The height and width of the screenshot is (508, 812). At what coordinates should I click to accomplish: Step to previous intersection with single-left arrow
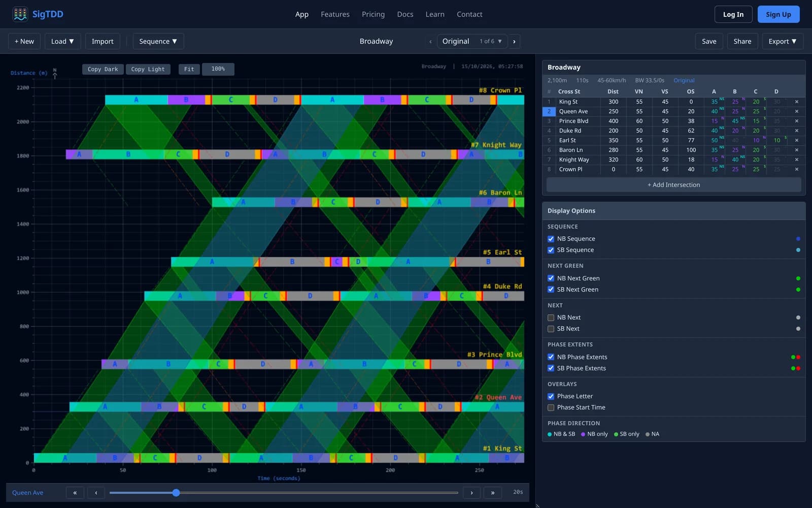pyautogui.click(x=96, y=492)
